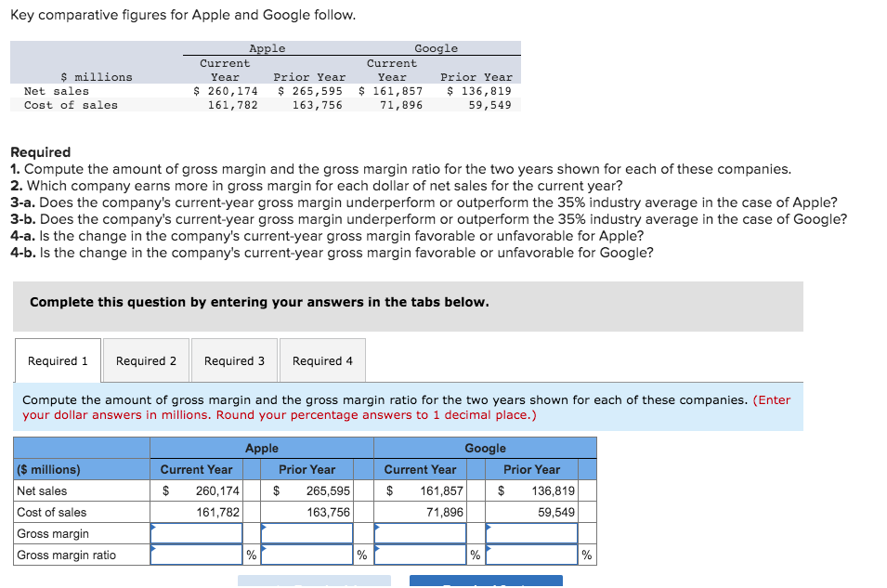Viewport: 887px width, 588px height.
Task: Click the blue navigation button below the table
Action: (485, 581)
